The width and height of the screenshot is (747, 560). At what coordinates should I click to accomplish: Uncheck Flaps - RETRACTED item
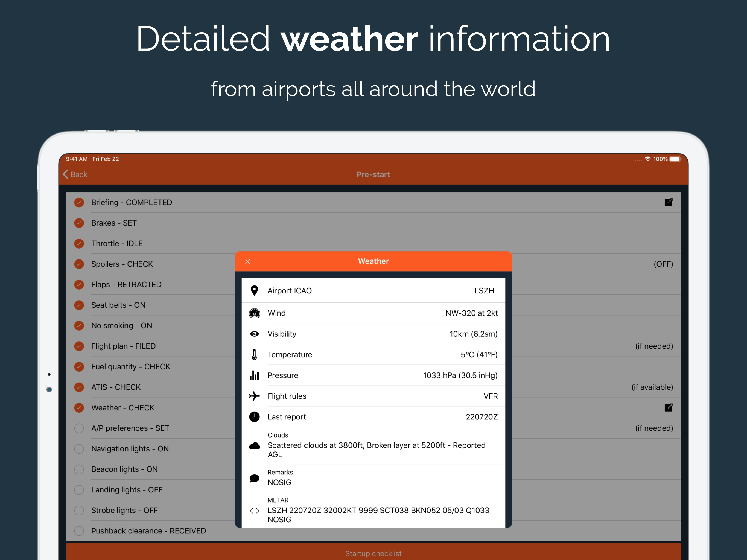(79, 284)
